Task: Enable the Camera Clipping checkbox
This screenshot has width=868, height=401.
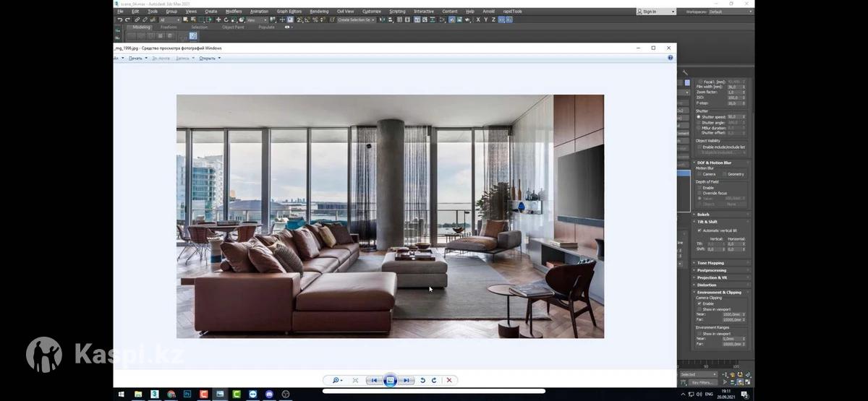Action: (x=699, y=303)
